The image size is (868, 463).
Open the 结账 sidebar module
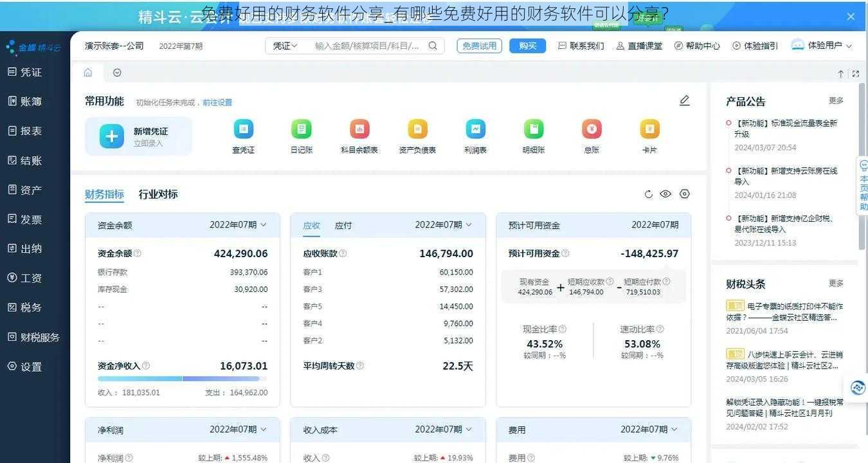tap(24, 160)
